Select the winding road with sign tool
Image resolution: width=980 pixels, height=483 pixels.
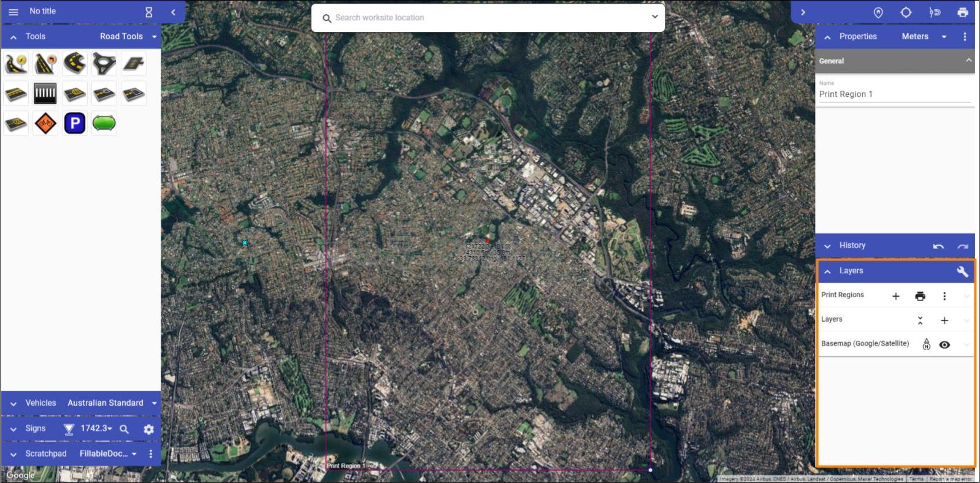click(x=16, y=64)
